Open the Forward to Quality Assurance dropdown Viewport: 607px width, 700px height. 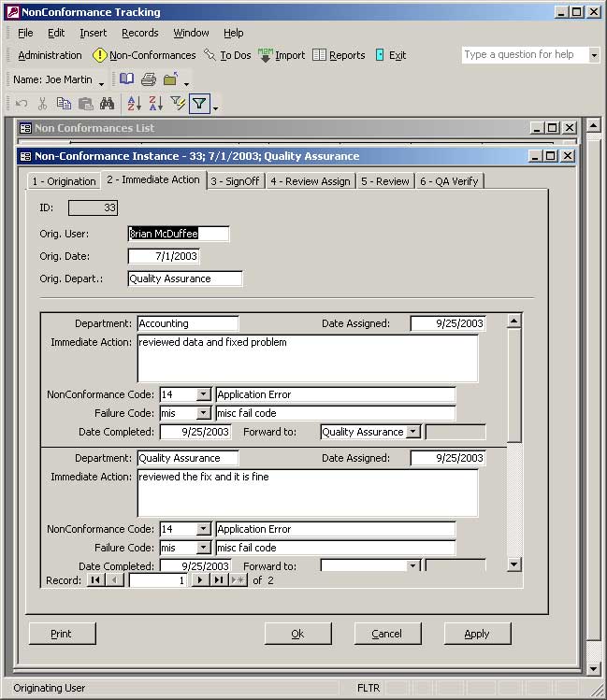pyautogui.click(x=413, y=432)
